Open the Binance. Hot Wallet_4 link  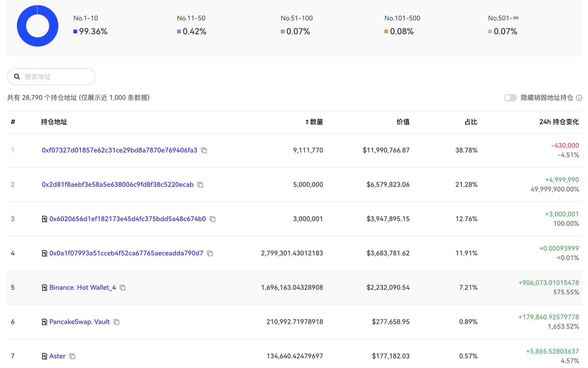82,288
